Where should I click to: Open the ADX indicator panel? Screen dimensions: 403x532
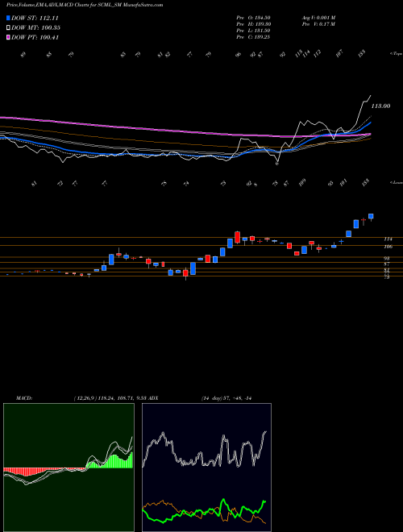click(x=206, y=468)
